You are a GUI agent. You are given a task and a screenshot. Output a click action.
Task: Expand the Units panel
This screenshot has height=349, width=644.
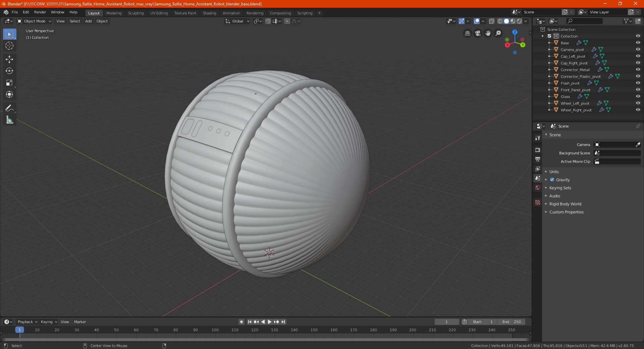click(554, 171)
